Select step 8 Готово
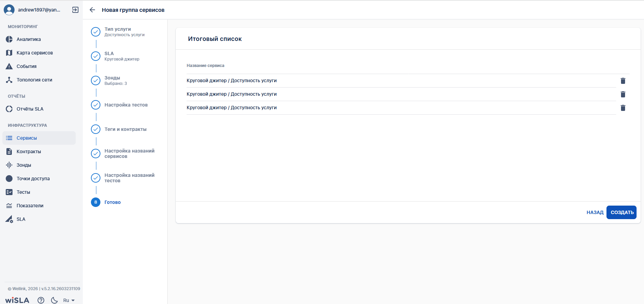 [x=112, y=202]
